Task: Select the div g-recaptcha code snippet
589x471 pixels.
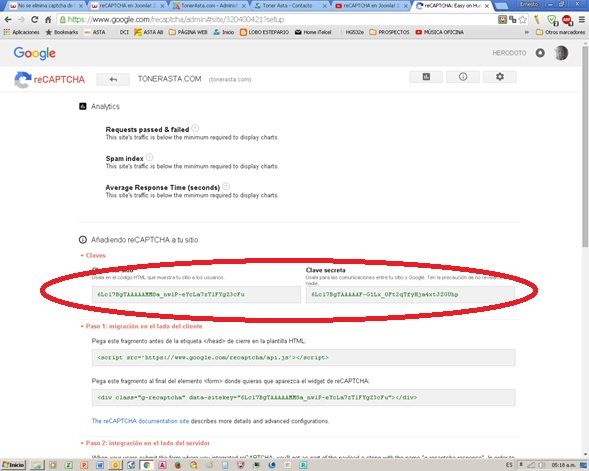Action: pyautogui.click(x=304, y=397)
